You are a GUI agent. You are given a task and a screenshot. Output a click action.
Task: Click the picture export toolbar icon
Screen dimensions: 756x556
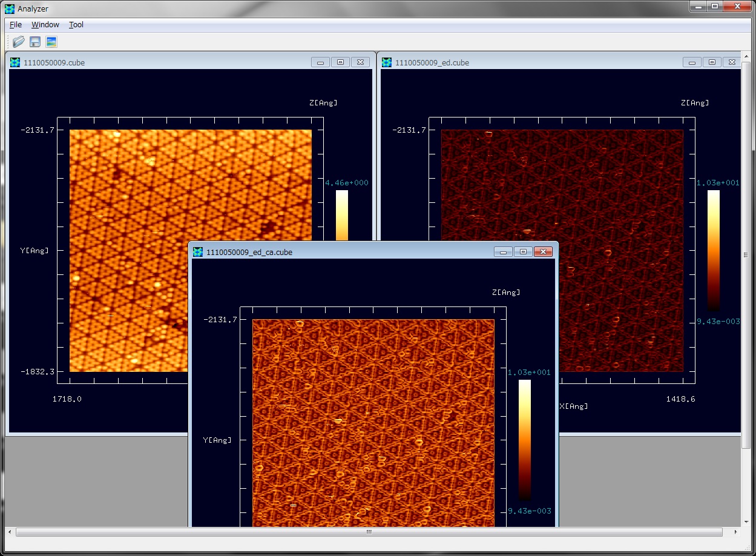pyautogui.click(x=51, y=42)
